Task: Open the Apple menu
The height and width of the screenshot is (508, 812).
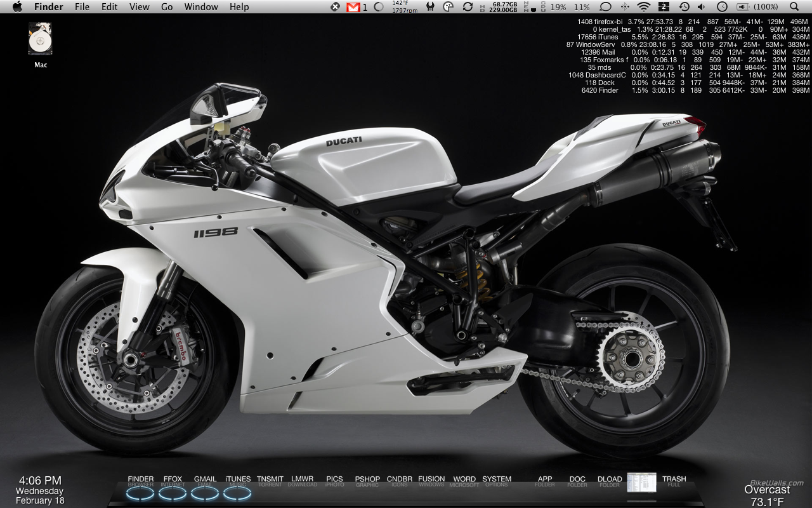Action: click(17, 7)
